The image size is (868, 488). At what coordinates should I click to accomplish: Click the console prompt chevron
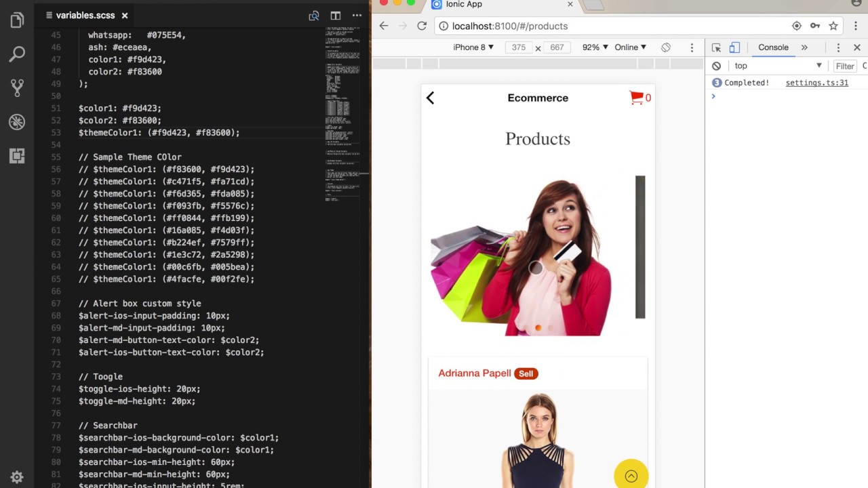[x=713, y=96]
